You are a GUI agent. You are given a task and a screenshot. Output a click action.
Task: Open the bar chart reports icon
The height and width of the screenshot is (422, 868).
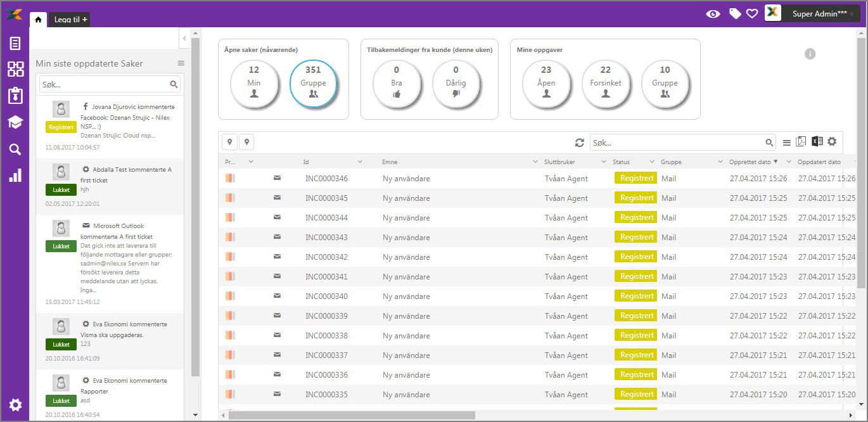15,175
